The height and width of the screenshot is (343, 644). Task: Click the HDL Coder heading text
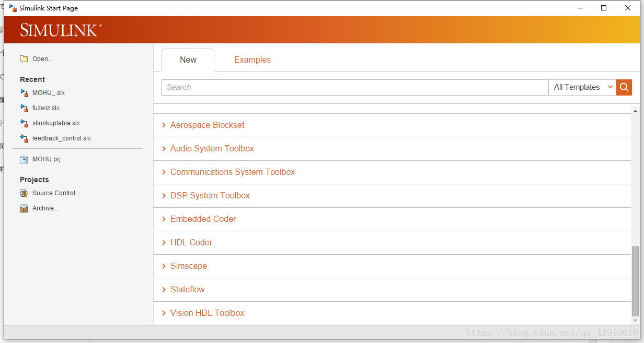pos(191,243)
